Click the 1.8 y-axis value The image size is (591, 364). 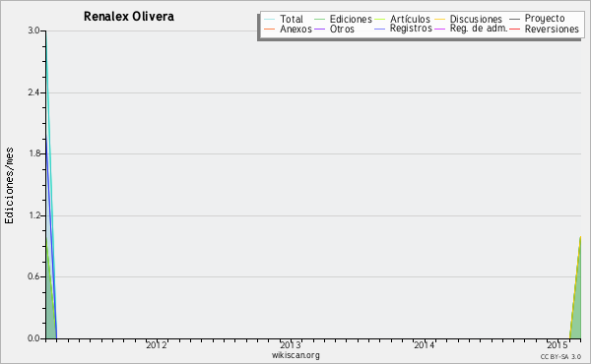33,153
